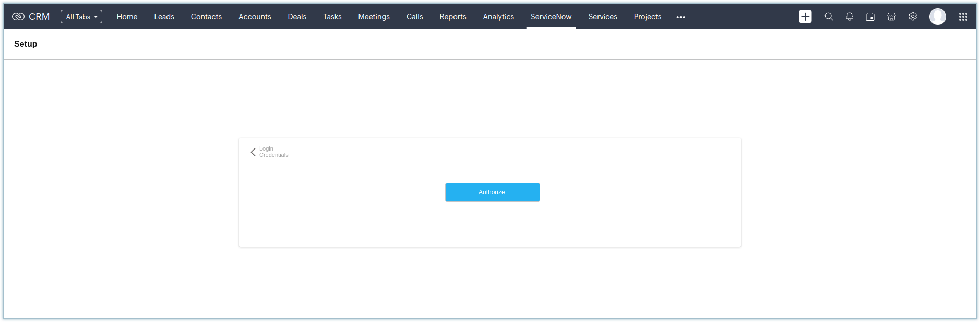Open the Reports tab
Image resolution: width=980 pixels, height=322 pixels.
click(x=452, y=17)
